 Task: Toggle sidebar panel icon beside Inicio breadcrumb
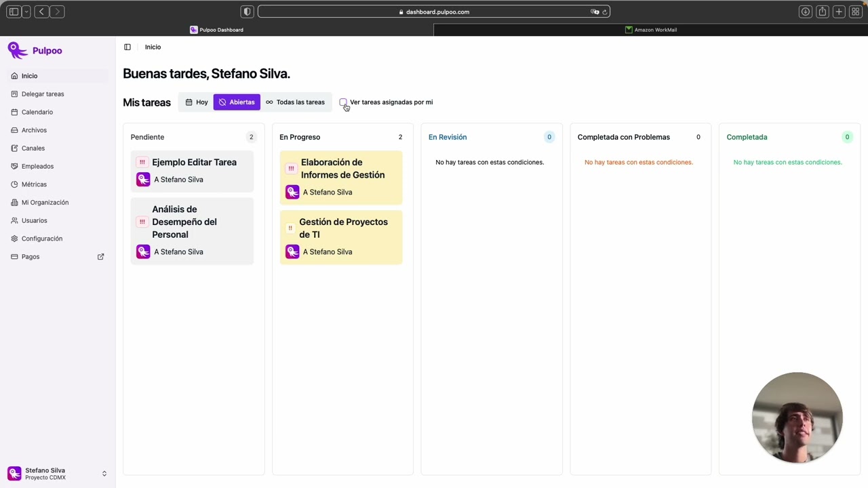127,47
